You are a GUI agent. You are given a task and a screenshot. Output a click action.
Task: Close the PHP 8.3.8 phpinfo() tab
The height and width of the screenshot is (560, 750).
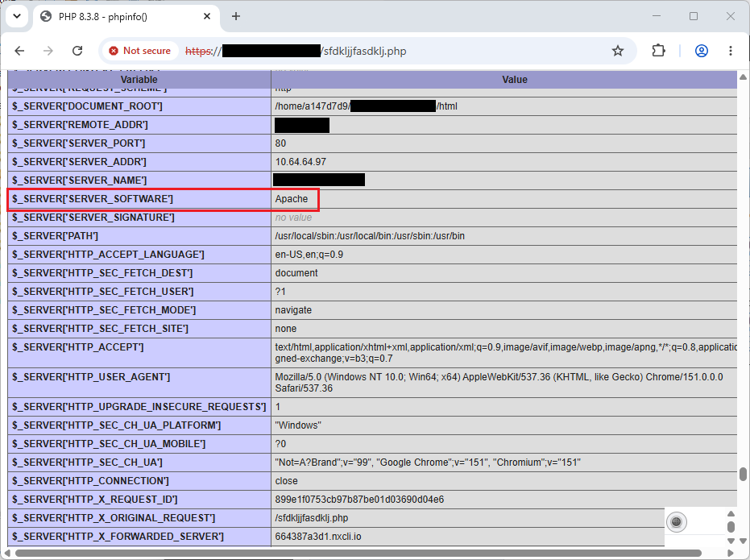pyautogui.click(x=206, y=16)
